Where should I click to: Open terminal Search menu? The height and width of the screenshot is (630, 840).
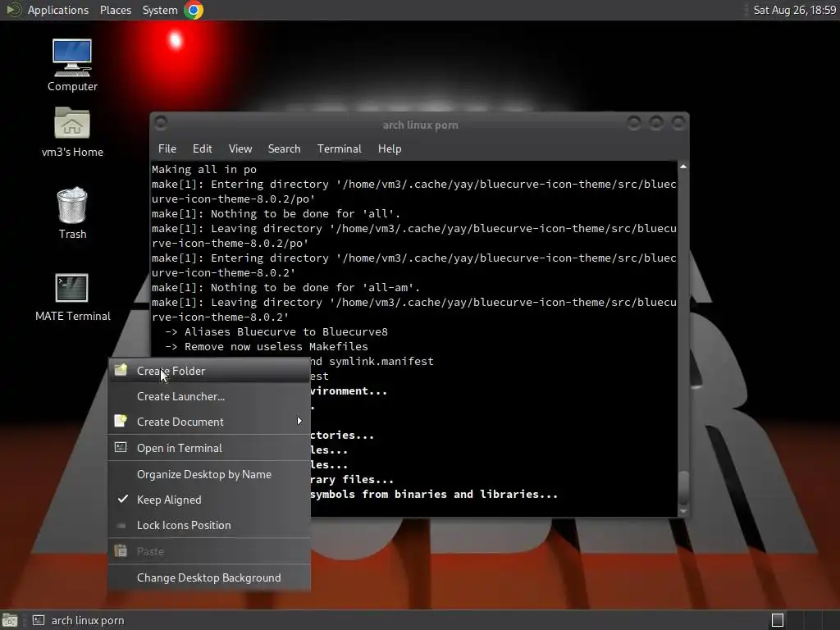[284, 149]
